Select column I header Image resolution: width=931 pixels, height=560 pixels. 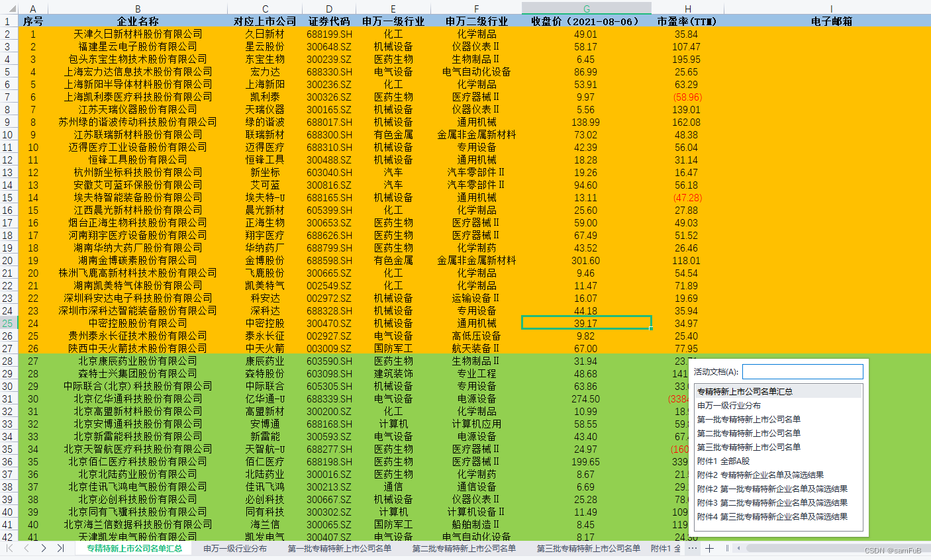831,9
